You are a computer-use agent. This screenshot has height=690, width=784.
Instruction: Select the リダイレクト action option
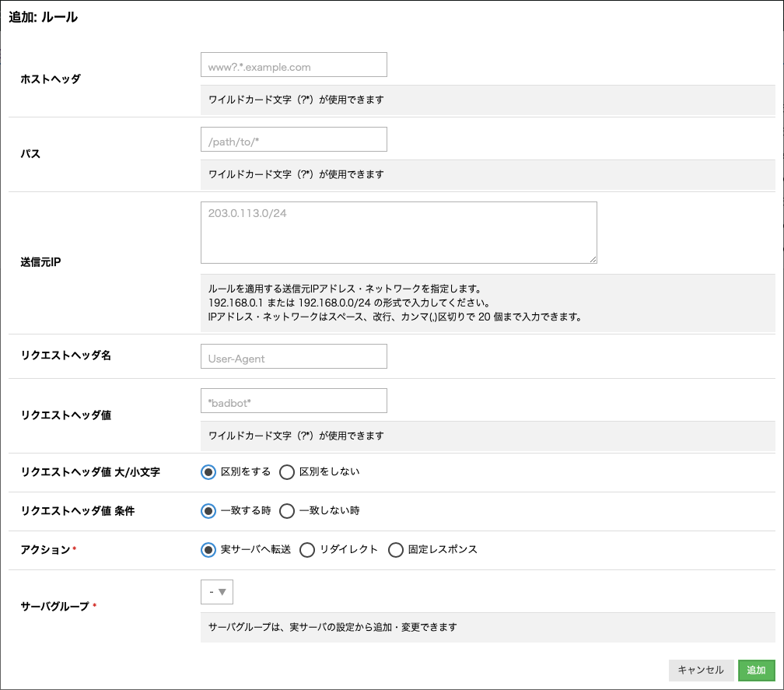click(x=307, y=550)
